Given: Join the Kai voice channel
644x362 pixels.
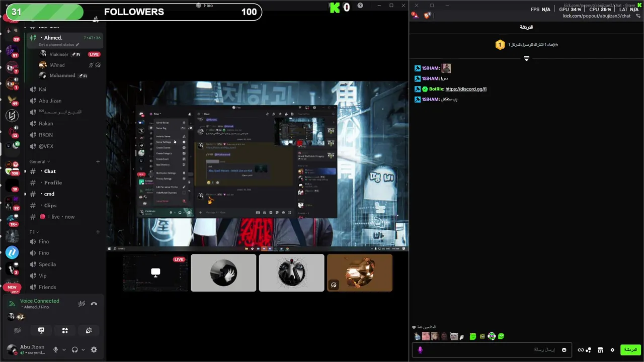Looking at the screenshot, I should 65,89.
